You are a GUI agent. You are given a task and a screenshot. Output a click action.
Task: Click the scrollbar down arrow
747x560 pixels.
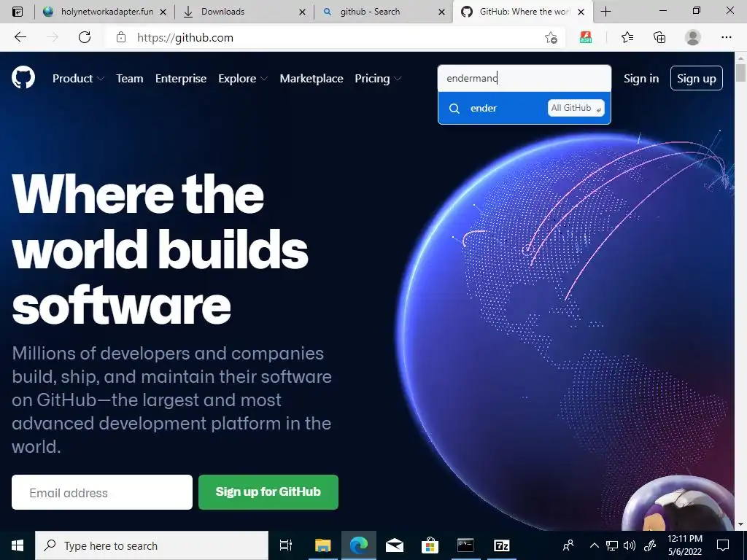point(740,524)
